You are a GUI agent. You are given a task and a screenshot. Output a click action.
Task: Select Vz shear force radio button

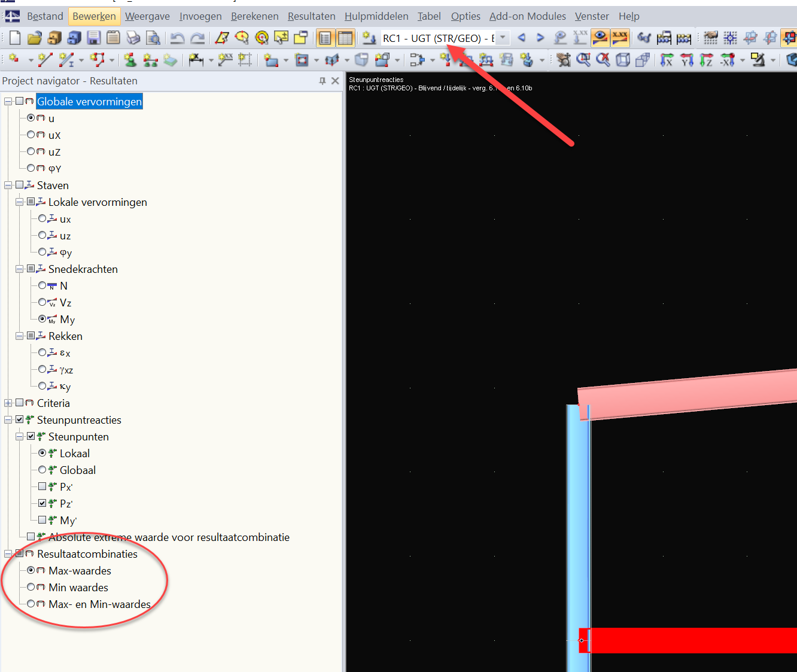(x=42, y=302)
